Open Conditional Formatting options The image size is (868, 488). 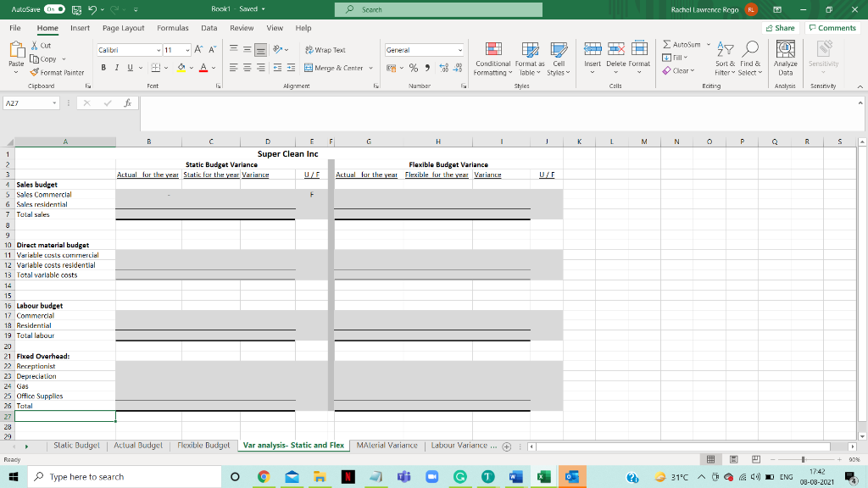492,59
